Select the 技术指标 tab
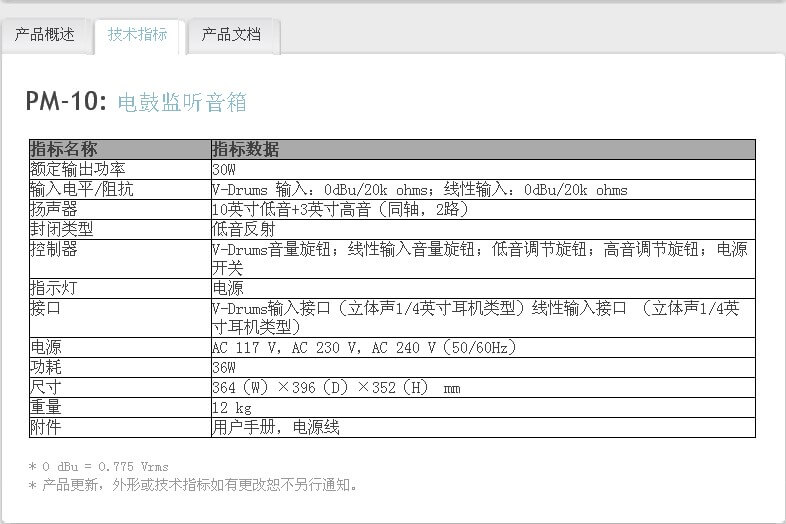 pos(137,35)
